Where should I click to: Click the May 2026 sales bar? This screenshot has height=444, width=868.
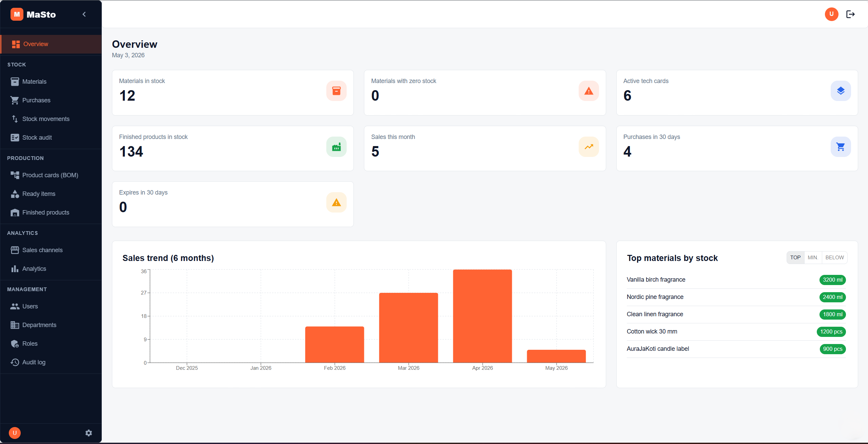pyautogui.click(x=556, y=356)
